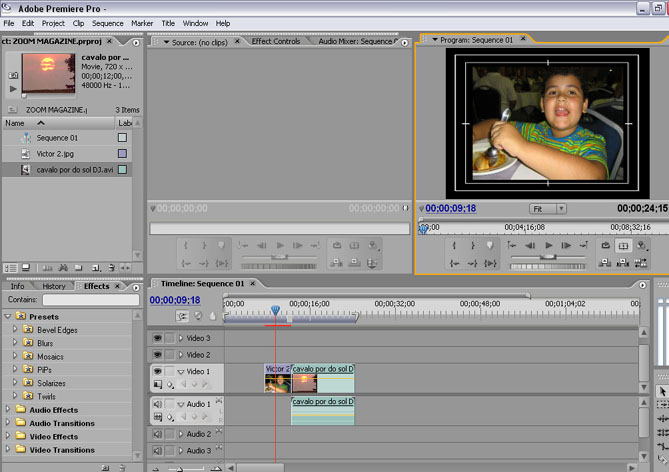
Task: Toggle lock box on Video 2 track
Action: click(169, 355)
